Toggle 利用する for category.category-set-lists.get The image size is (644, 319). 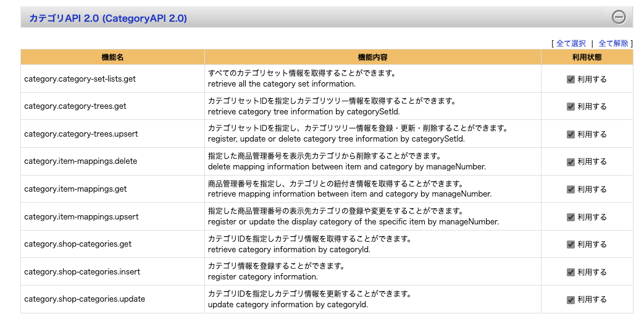571,79
